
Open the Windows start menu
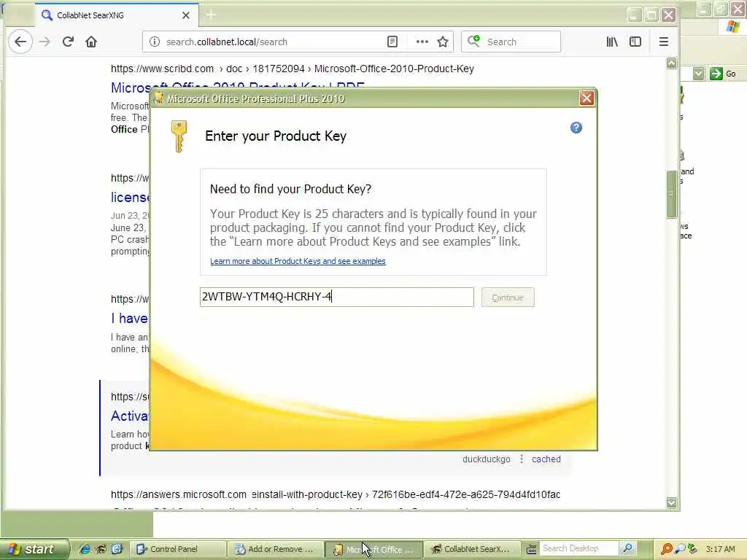tap(34, 549)
